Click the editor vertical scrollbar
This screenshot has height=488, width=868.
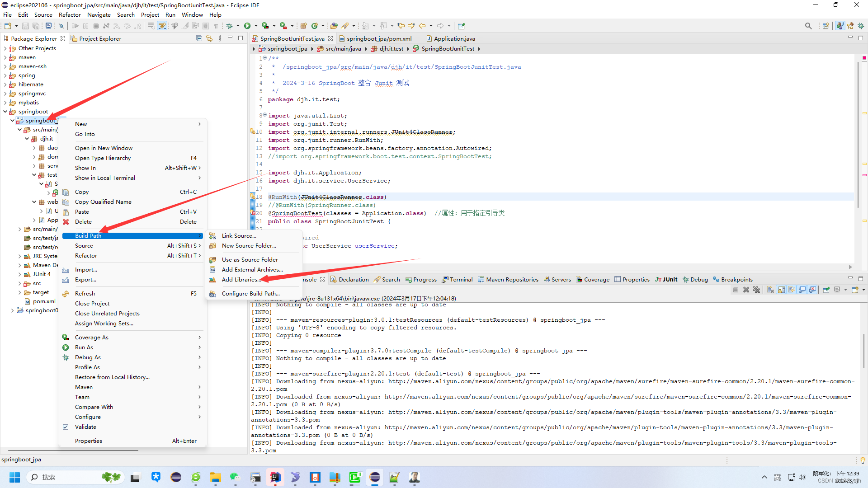[858, 135]
